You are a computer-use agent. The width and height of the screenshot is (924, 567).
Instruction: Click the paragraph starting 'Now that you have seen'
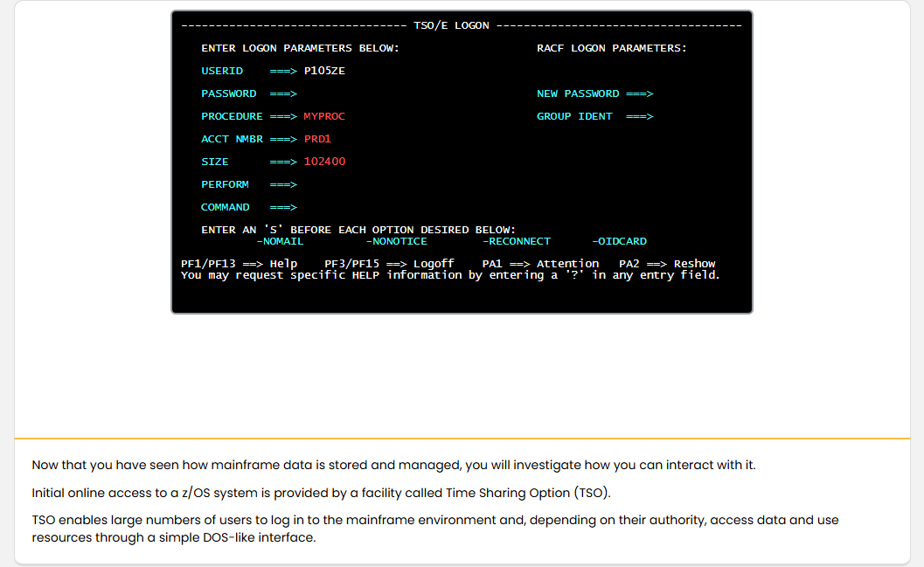point(393,465)
